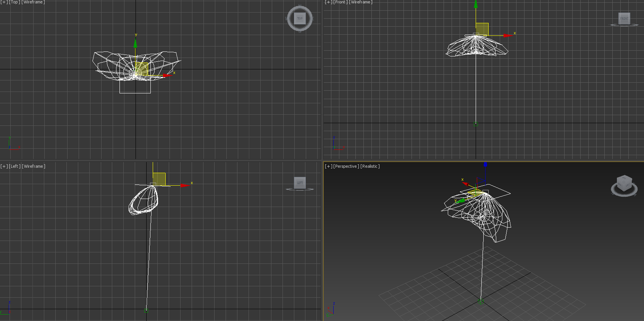Open [Wireframe] shading menu in Front viewport

pyautogui.click(x=361, y=2)
